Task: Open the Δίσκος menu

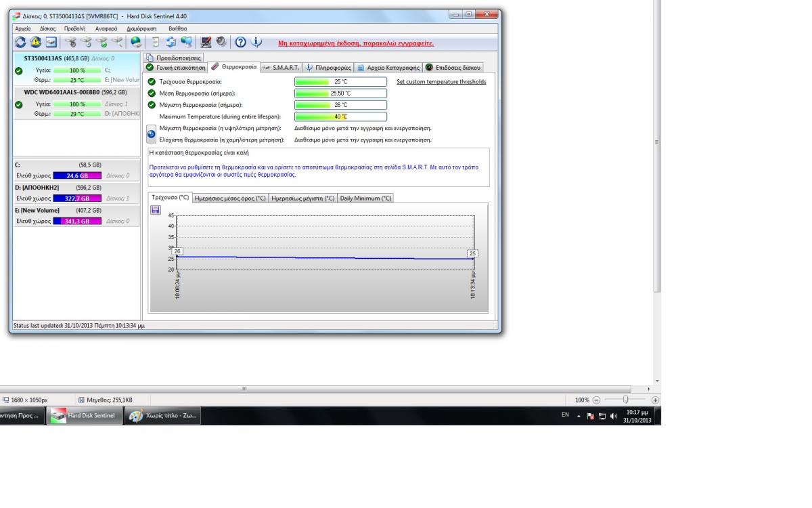Action: 47,28
